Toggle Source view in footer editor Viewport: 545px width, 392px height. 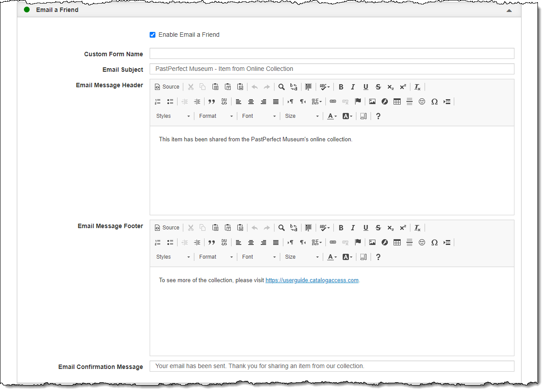tap(167, 228)
